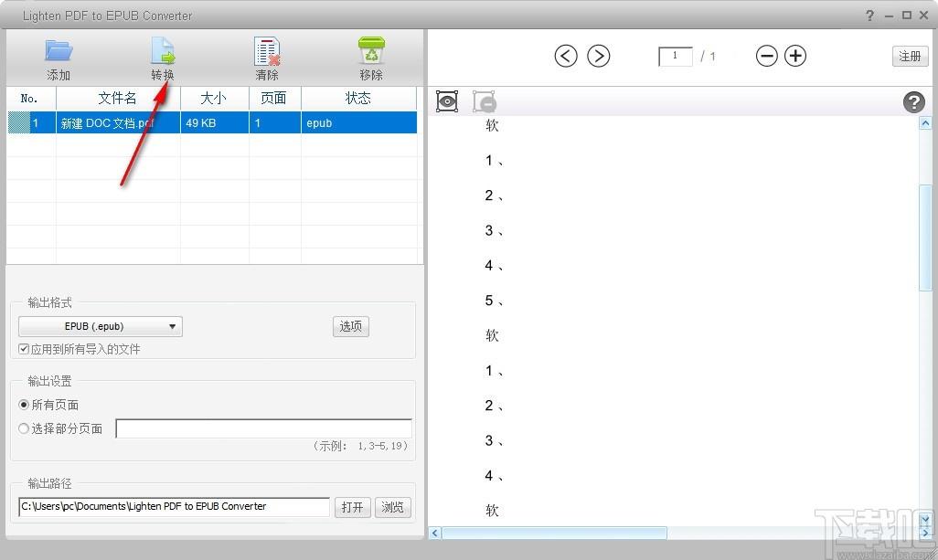This screenshot has height=560, width=938.
Task: Click the current page number box
Action: pyautogui.click(x=675, y=56)
